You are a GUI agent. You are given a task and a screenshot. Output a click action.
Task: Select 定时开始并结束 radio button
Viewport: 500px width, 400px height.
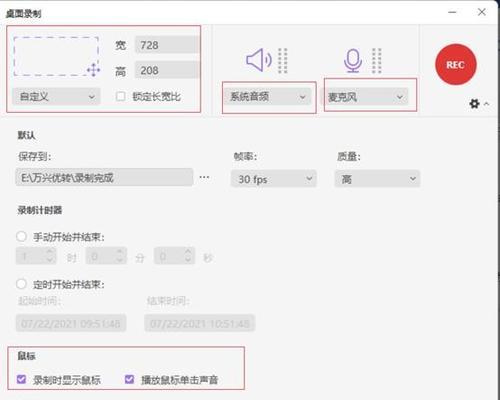coord(21,284)
